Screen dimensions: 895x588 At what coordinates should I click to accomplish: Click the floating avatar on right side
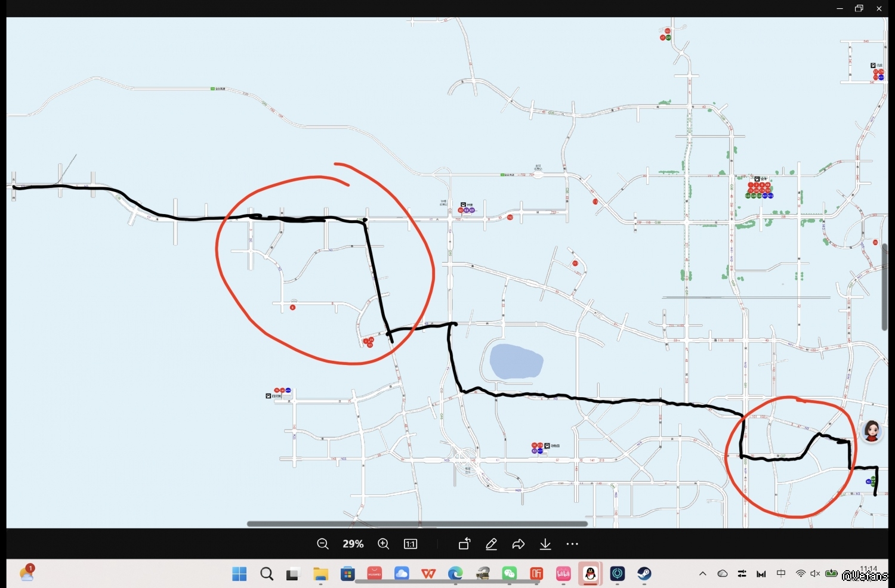871,431
